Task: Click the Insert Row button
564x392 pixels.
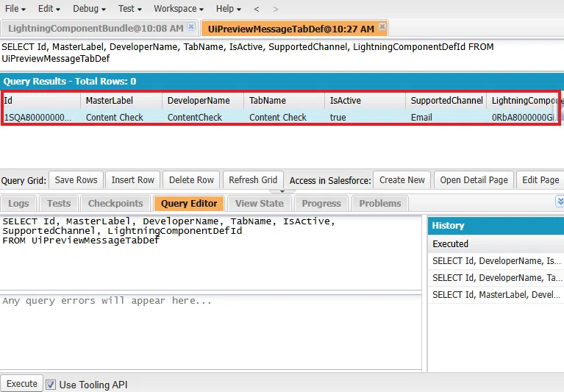Action: click(x=132, y=179)
